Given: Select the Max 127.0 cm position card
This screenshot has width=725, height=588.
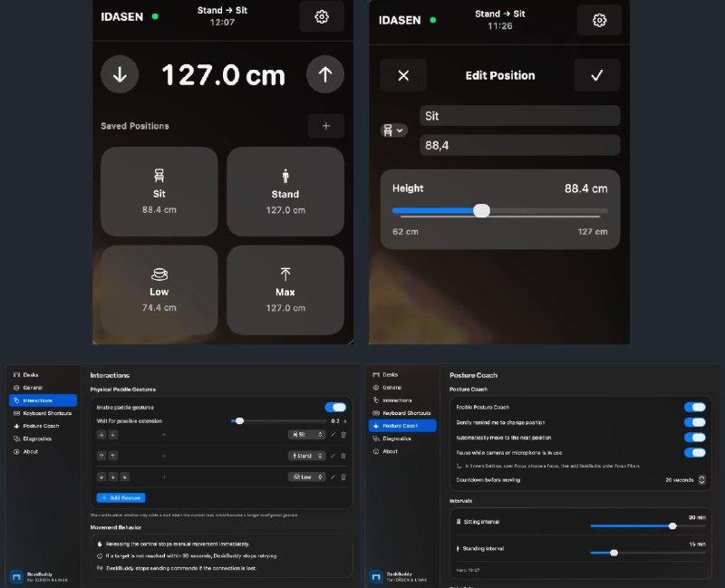Looking at the screenshot, I should pyautogui.click(x=285, y=290).
